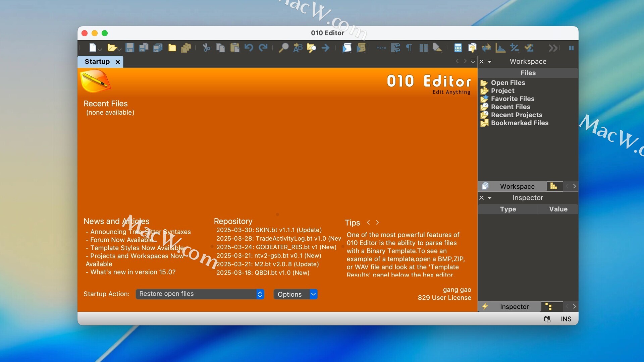Image resolution: width=644 pixels, height=362 pixels.
Task: Click the single yellow folder toolbar icon
Action: coord(172,48)
